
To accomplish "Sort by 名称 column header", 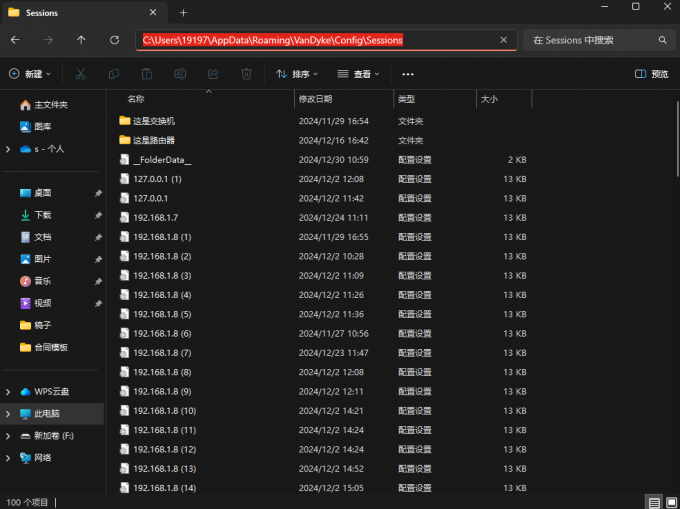I will tap(135, 99).
